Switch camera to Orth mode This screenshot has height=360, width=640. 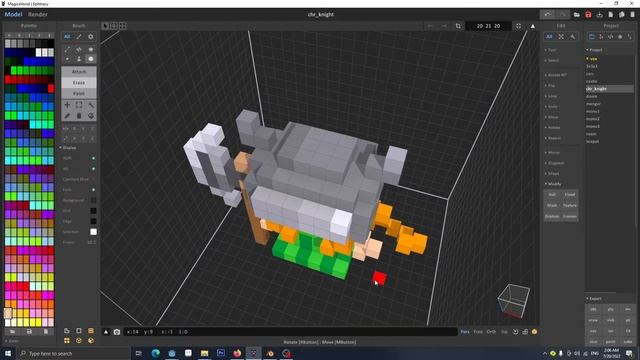click(491, 332)
